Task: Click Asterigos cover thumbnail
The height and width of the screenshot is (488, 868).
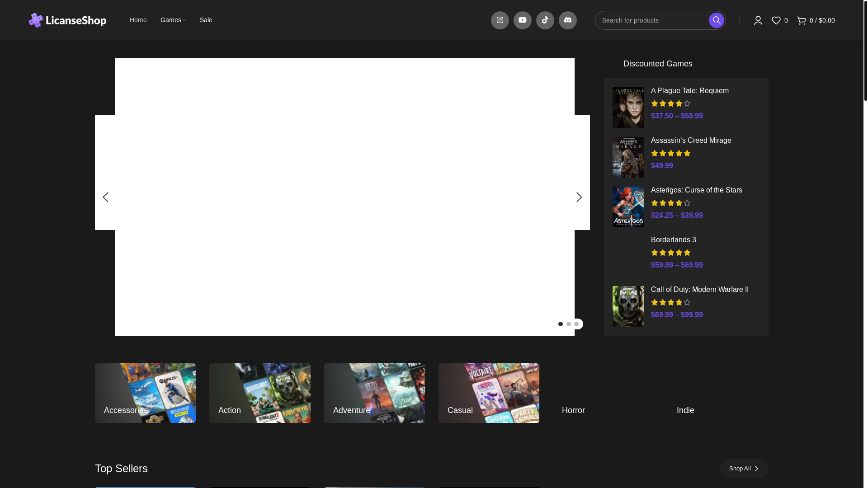Action: [628, 207]
